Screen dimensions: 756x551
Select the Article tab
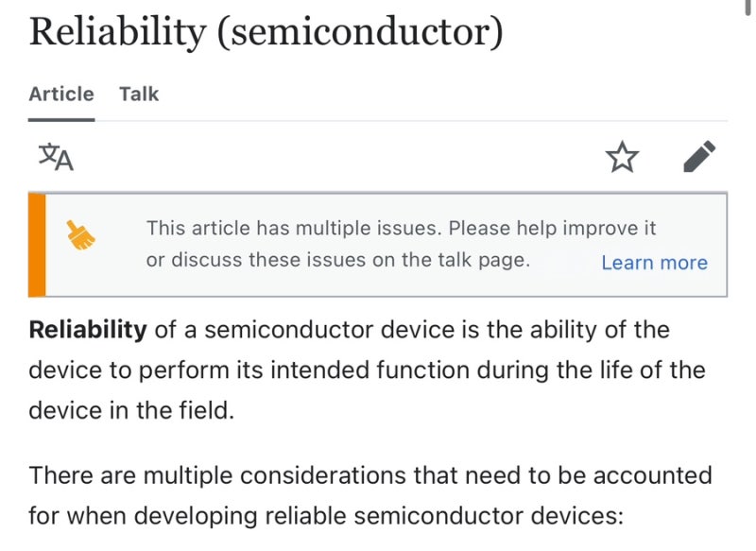(61, 94)
